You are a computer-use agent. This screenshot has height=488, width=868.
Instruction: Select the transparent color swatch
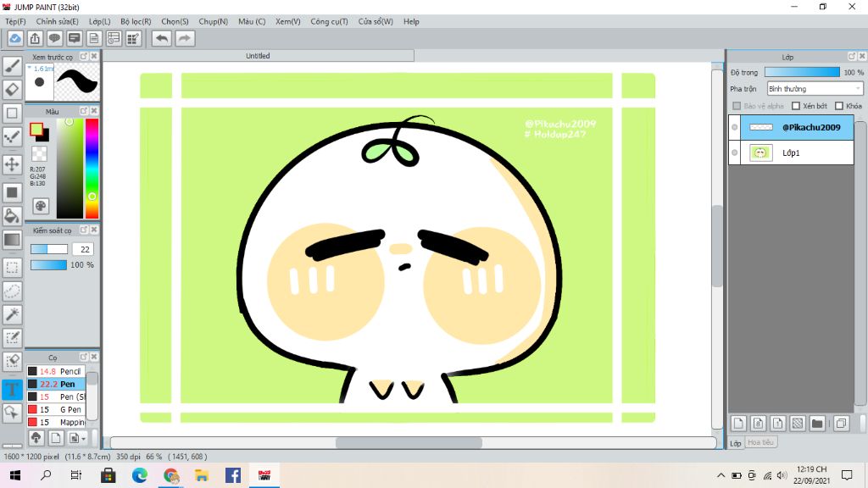39,153
